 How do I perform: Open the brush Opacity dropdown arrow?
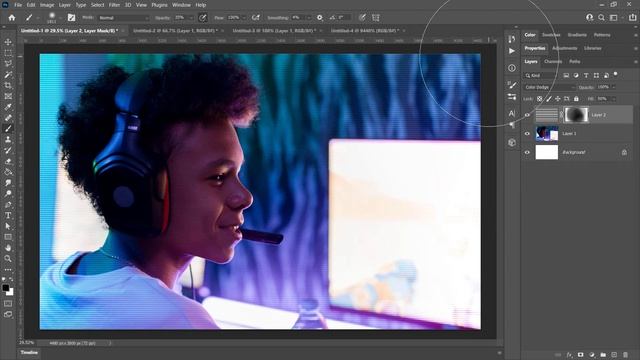click(191, 18)
